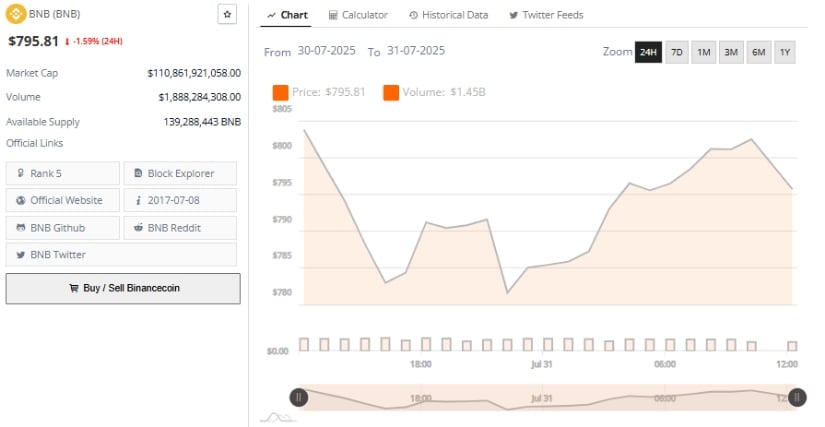Click the Jul 31 x-axis label
Viewport: 825px width, 427px height.
click(x=542, y=364)
